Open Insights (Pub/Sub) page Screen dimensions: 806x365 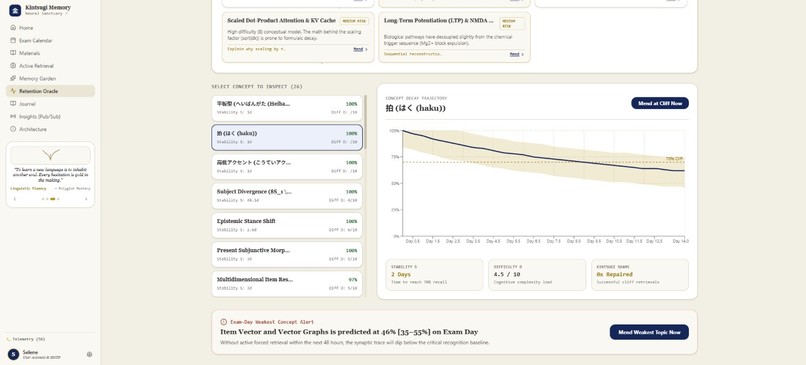click(50, 117)
